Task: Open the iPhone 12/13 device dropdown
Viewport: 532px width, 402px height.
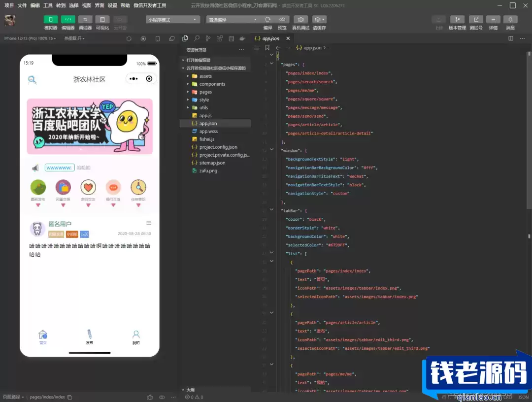Action: 30,38
